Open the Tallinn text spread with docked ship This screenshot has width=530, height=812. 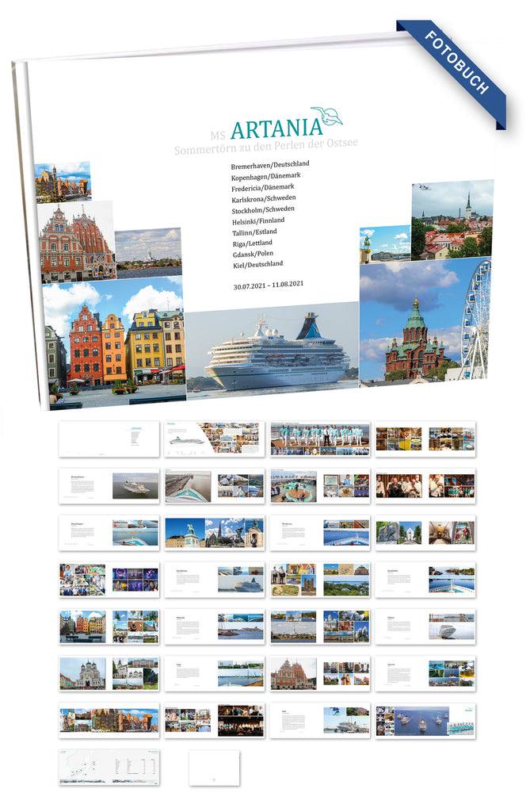(425, 626)
